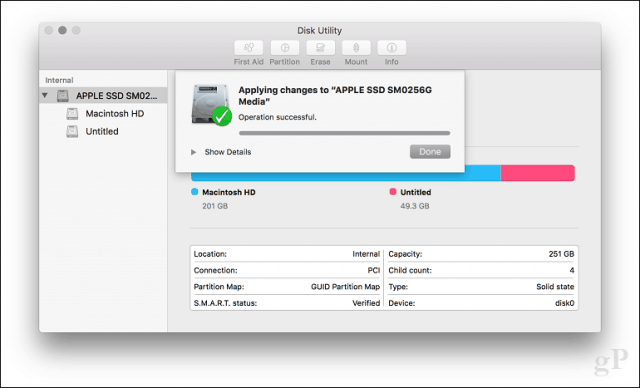640x388 pixels.
Task: Click the 201 GB size value
Action: point(215,206)
